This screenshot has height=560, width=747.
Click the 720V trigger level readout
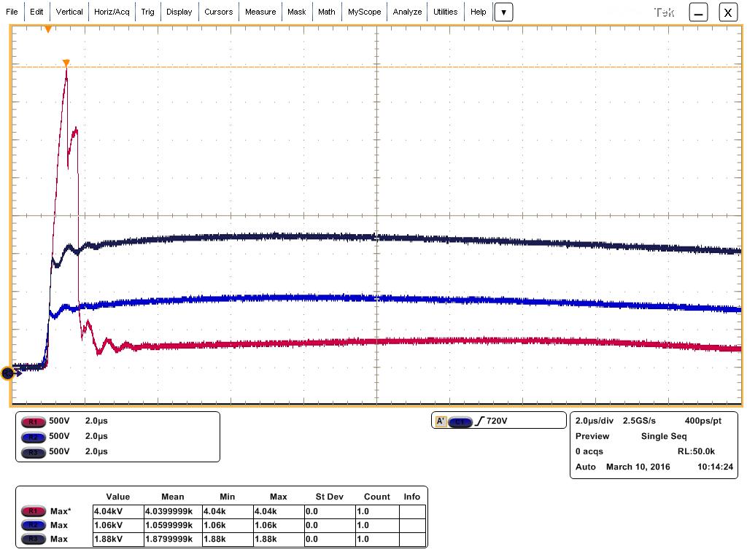[x=494, y=421]
